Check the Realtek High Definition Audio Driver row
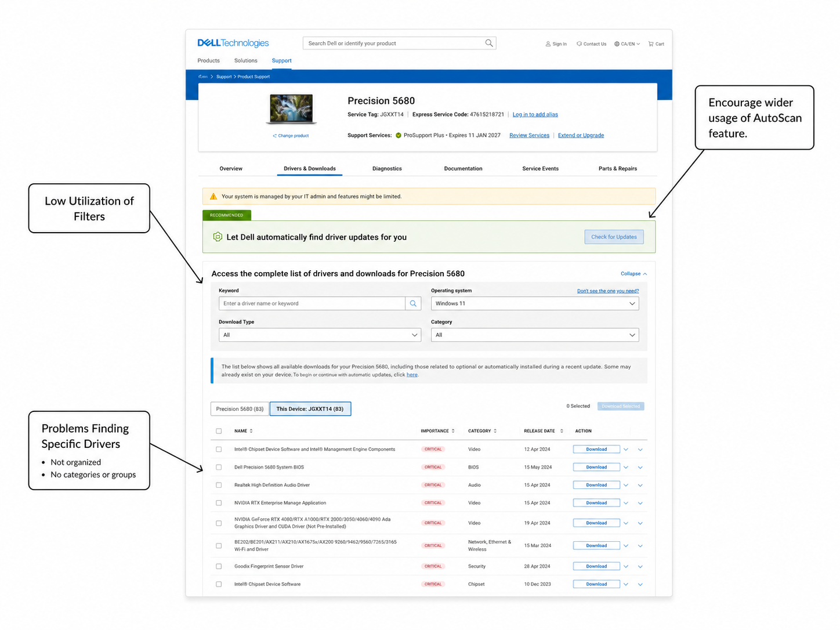 [219, 485]
